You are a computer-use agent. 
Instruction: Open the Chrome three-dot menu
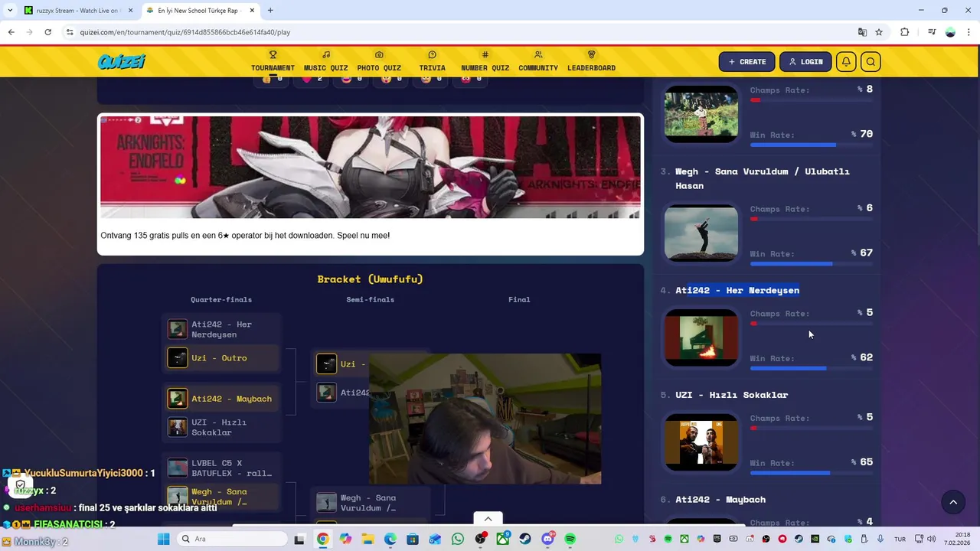pyautogui.click(x=969, y=32)
